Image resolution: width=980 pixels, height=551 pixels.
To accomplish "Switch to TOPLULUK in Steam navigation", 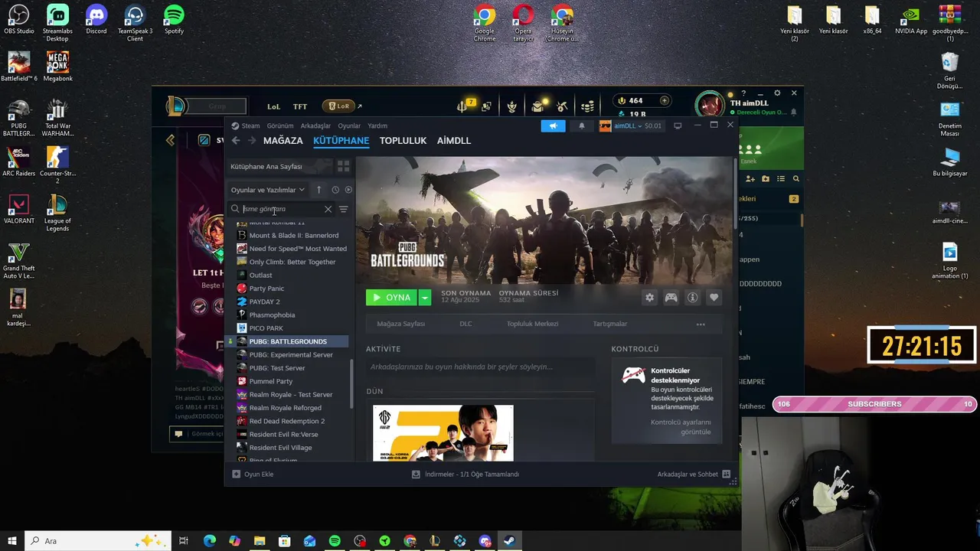I will point(403,141).
